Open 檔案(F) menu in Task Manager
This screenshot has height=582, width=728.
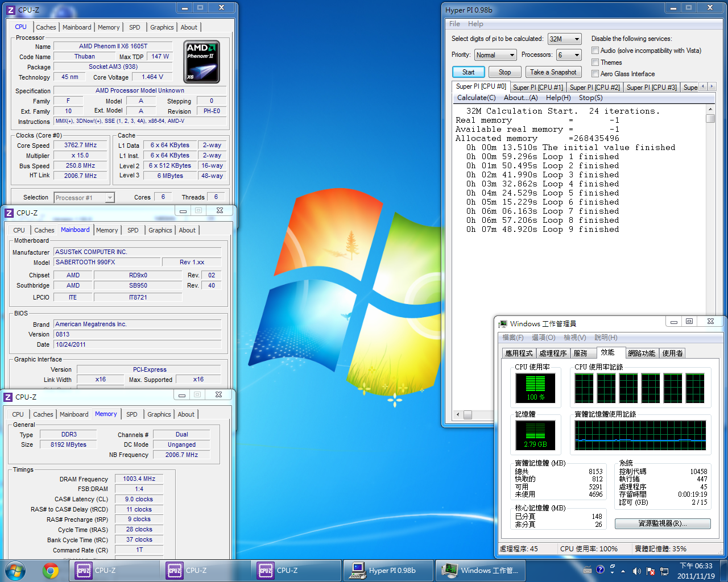512,338
